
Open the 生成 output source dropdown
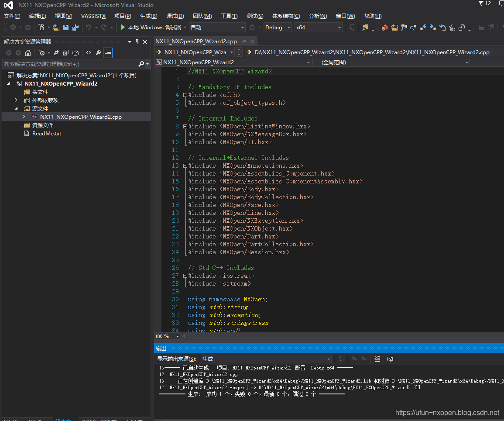click(x=266, y=359)
